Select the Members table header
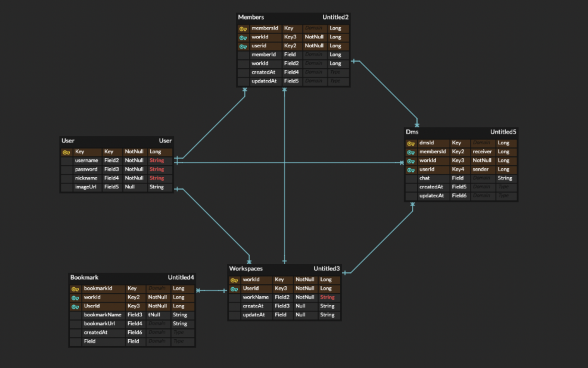This screenshot has width=588, height=368. tap(251, 17)
